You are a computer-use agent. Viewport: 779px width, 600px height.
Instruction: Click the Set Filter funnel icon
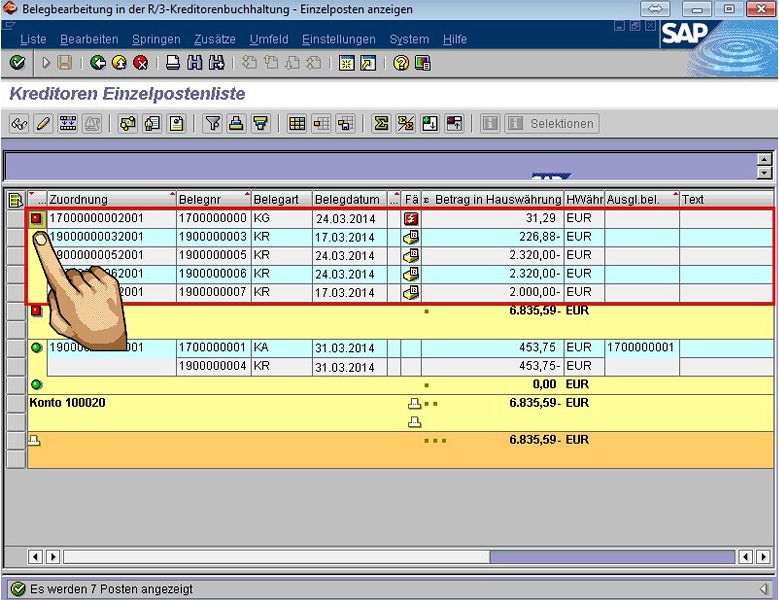click(x=213, y=124)
